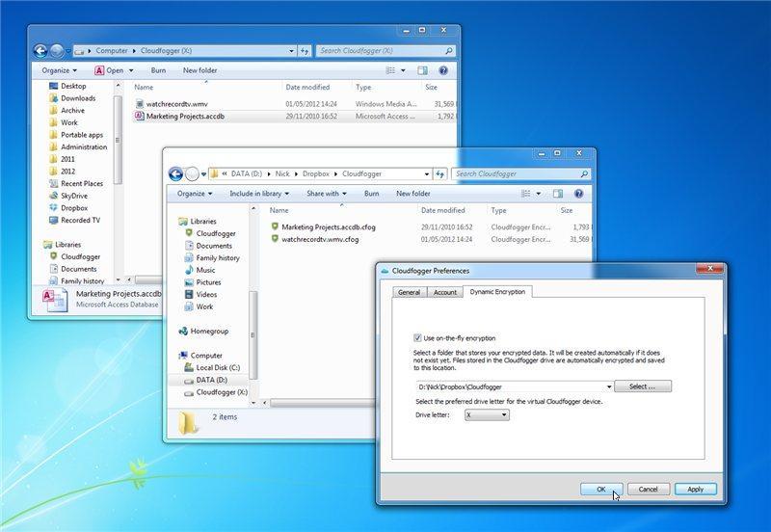
Task: Switch to the General tab
Action: (409, 292)
